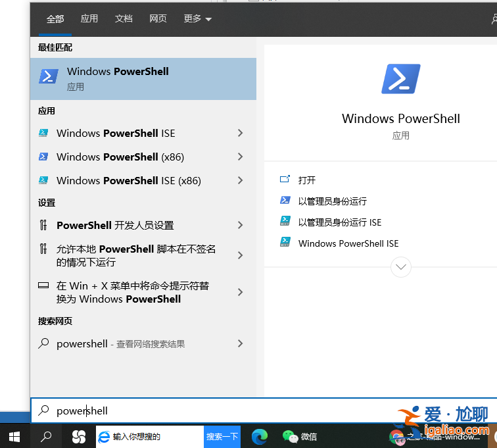Click the Windows PowerShell ISE icon in the detail pane

[285, 242]
